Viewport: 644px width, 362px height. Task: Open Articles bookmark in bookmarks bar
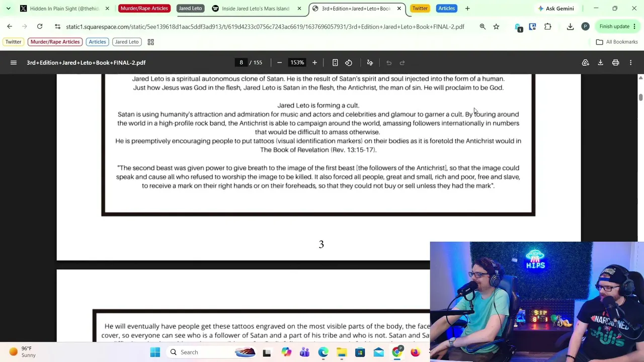tap(97, 42)
